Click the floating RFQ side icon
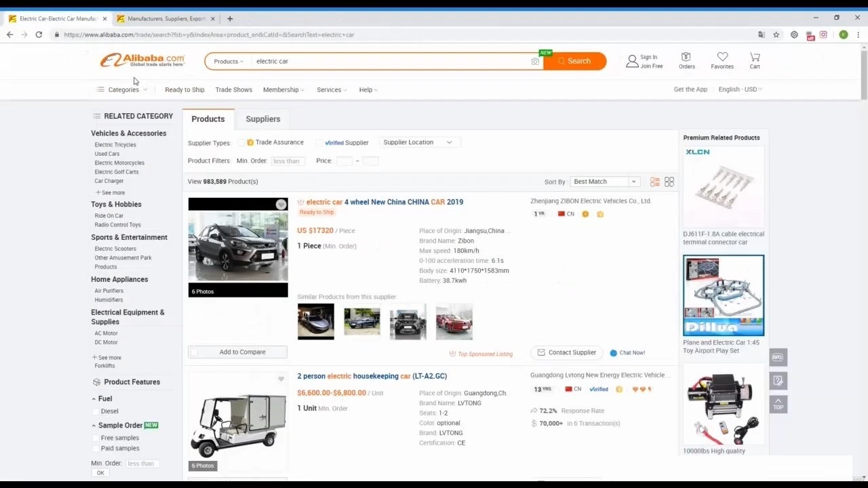The height and width of the screenshot is (488, 868). click(778, 357)
